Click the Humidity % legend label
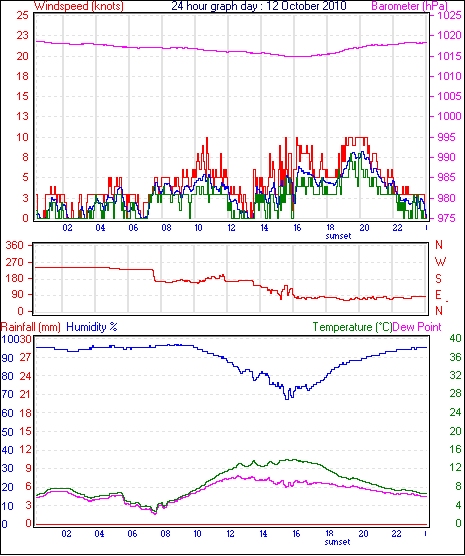 click(92, 327)
